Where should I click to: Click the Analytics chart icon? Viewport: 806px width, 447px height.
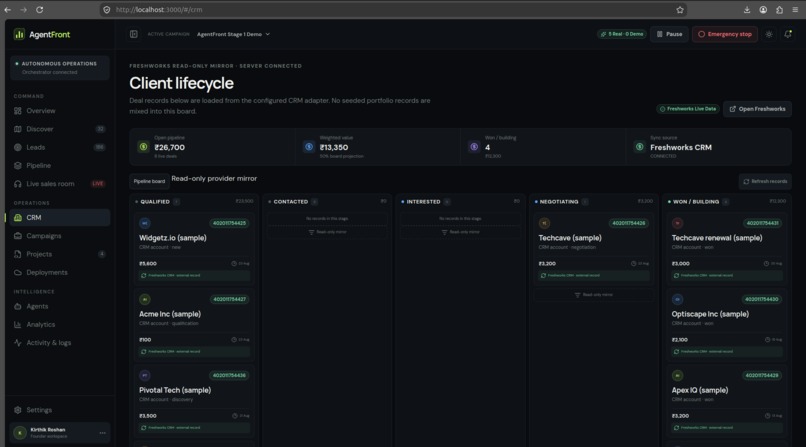click(18, 325)
